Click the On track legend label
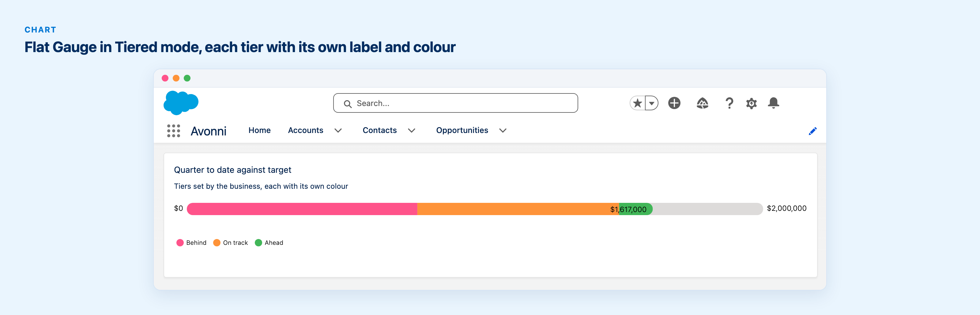The image size is (980, 315). tap(235, 243)
